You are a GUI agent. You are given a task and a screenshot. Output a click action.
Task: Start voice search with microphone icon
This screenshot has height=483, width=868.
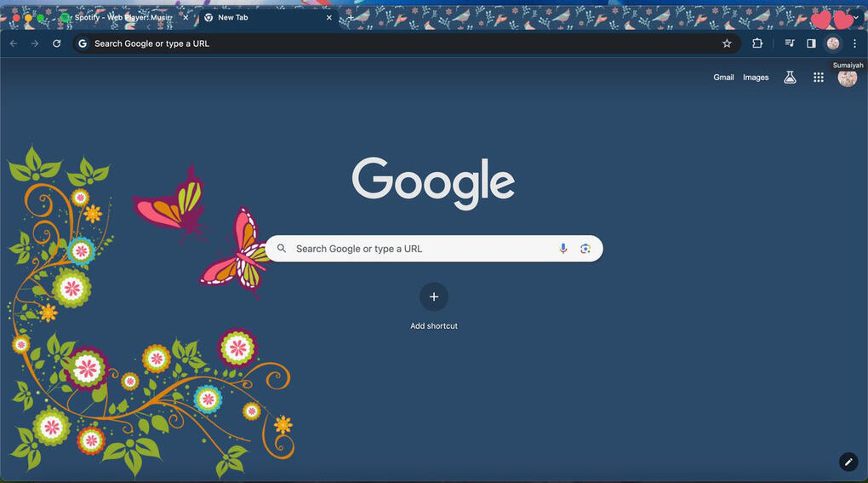[563, 249]
